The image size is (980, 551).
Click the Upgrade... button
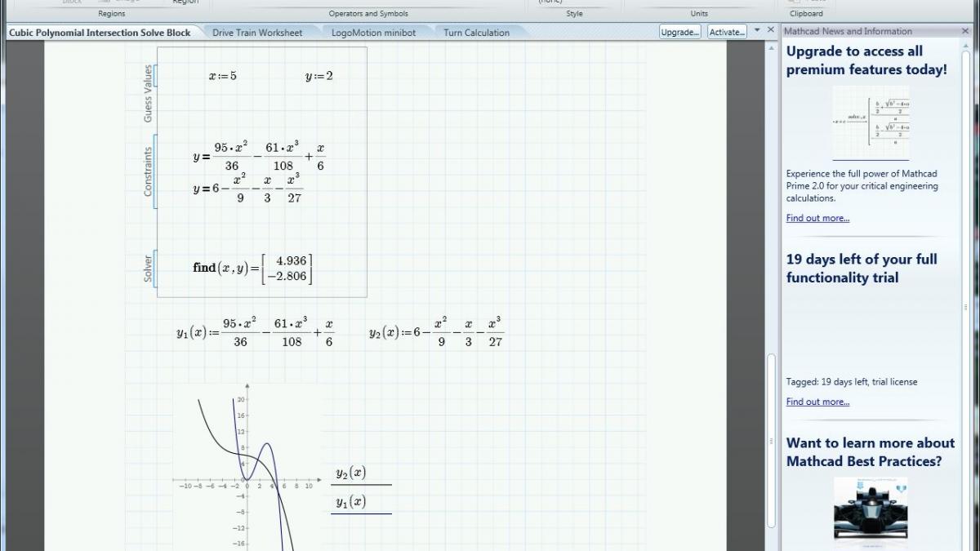pyautogui.click(x=679, y=32)
